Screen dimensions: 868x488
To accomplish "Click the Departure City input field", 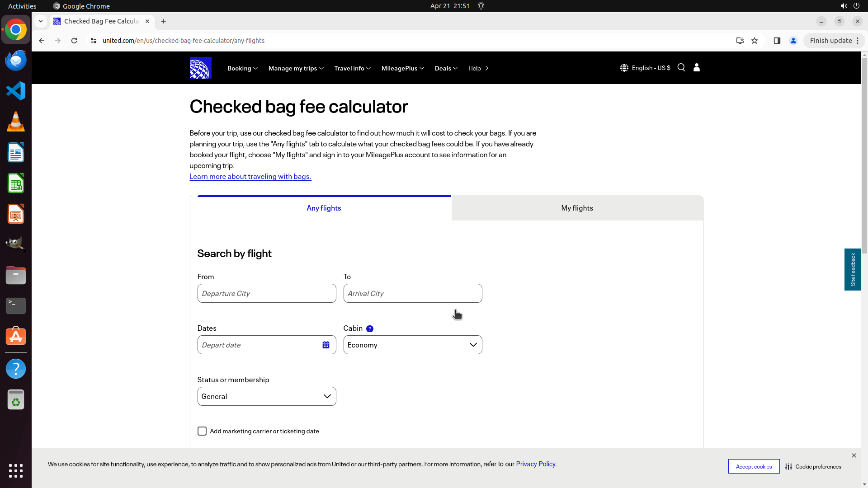I will tap(266, 293).
